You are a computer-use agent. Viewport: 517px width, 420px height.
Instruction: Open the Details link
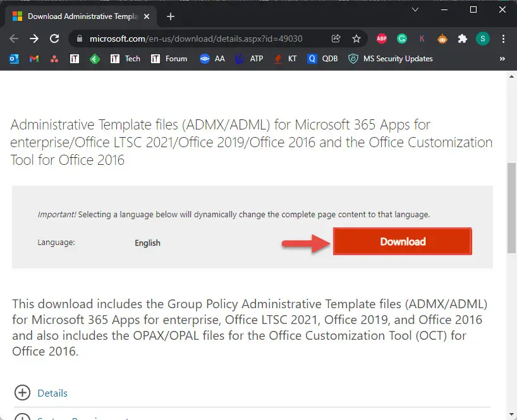pyautogui.click(x=52, y=393)
